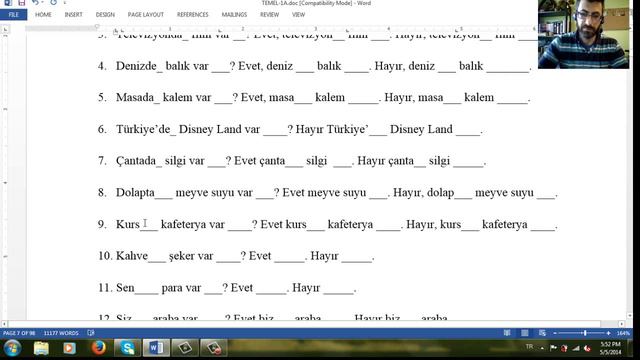This screenshot has height=360, width=640.
Task: Click the 164% zoom level
Action: [623, 333]
